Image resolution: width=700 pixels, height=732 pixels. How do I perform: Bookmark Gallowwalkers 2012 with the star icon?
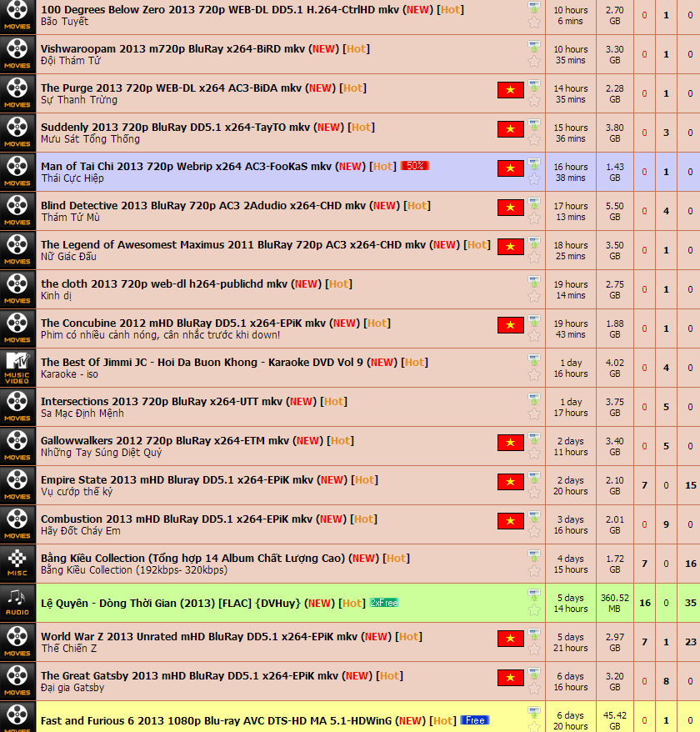(534, 454)
